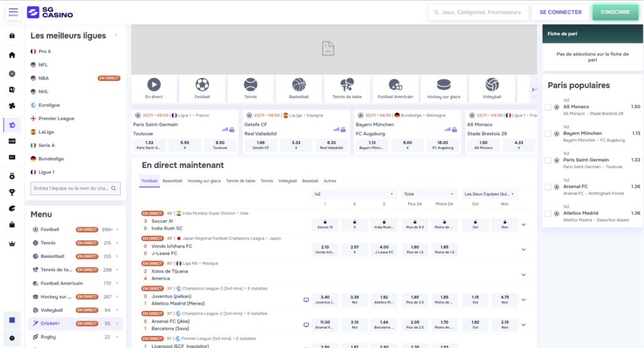Select the Football category tile

[202, 88]
